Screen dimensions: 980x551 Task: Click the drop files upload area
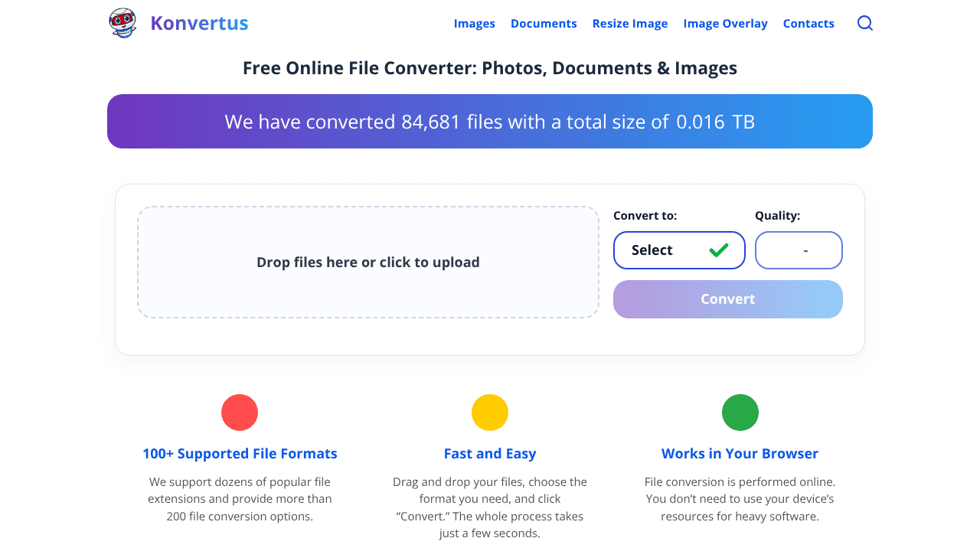368,262
